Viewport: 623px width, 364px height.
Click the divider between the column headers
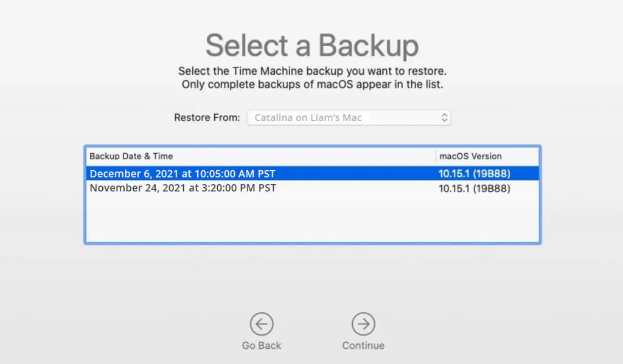[436, 156]
